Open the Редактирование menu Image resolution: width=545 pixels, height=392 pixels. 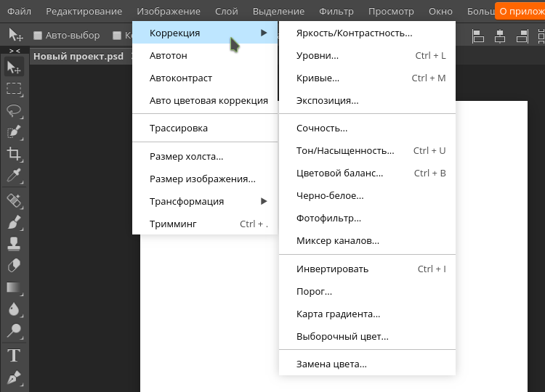pos(84,12)
